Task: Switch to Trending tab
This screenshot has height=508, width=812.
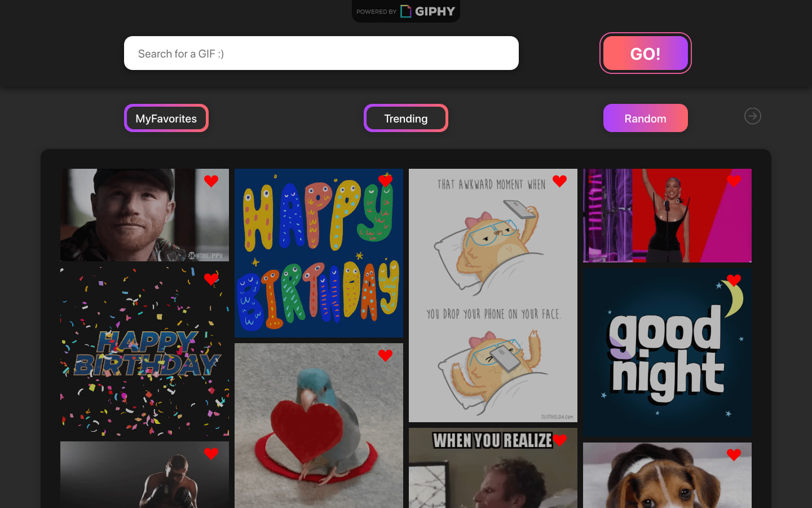Action: click(406, 119)
